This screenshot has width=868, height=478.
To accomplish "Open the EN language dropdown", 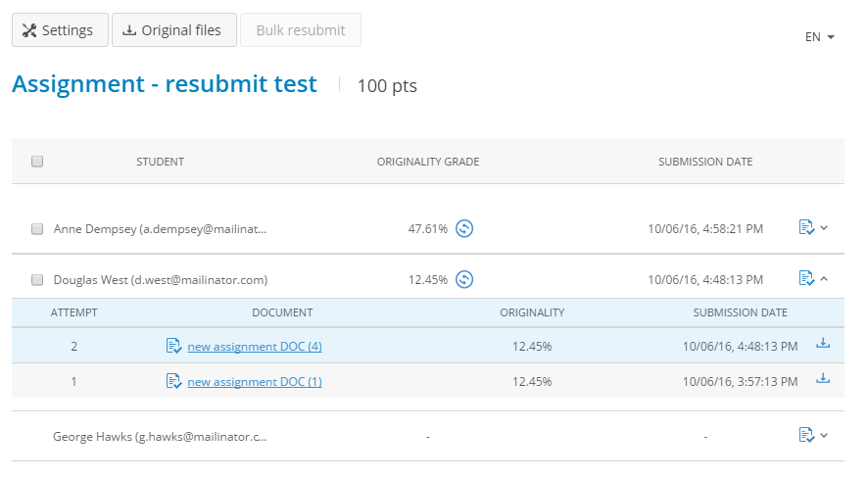I will [x=819, y=37].
